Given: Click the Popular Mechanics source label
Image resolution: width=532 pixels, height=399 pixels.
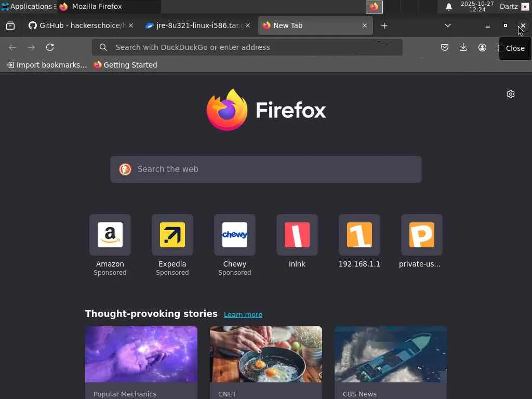Looking at the screenshot, I should (x=125, y=394).
